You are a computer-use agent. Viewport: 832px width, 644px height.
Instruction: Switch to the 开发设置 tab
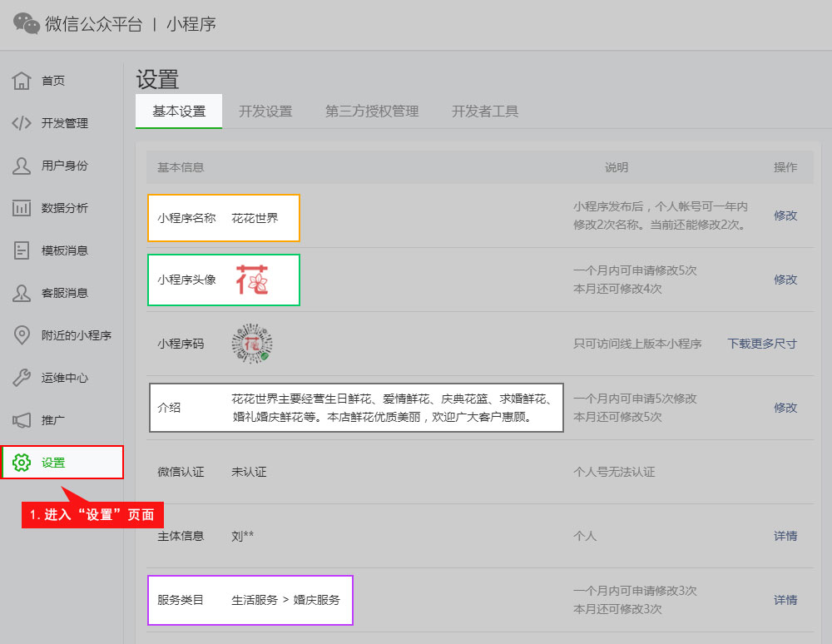pyautogui.click(x=265, y=111)
